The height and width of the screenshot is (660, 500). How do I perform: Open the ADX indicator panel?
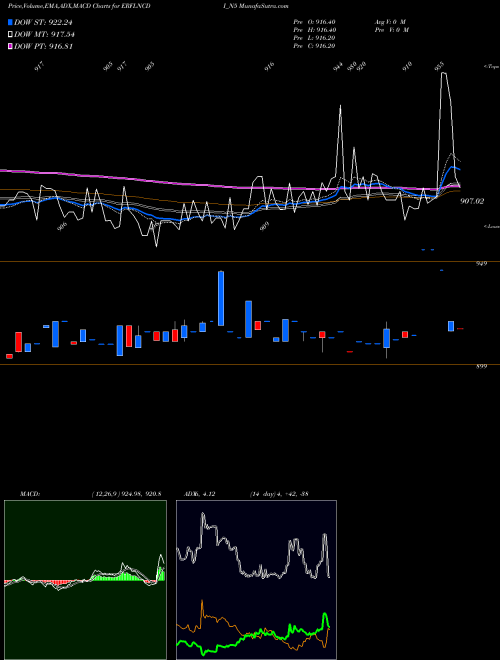coord(256,580)
